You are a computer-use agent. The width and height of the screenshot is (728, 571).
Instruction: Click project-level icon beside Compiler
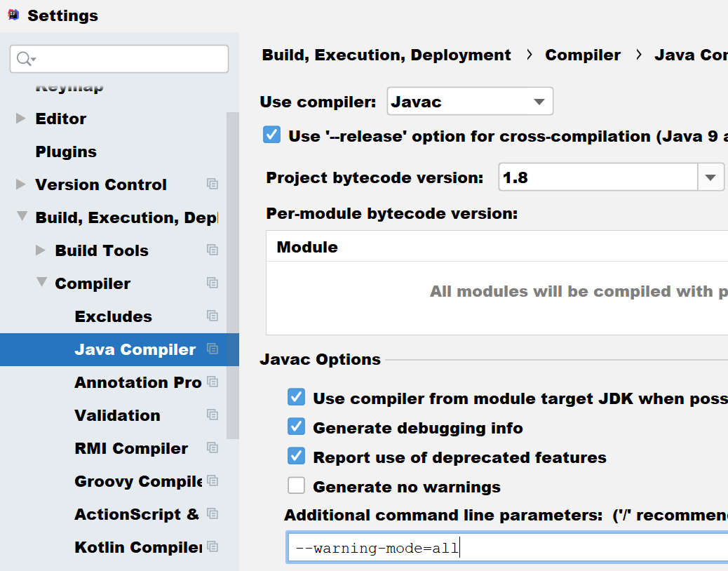[x=213, y=283]
